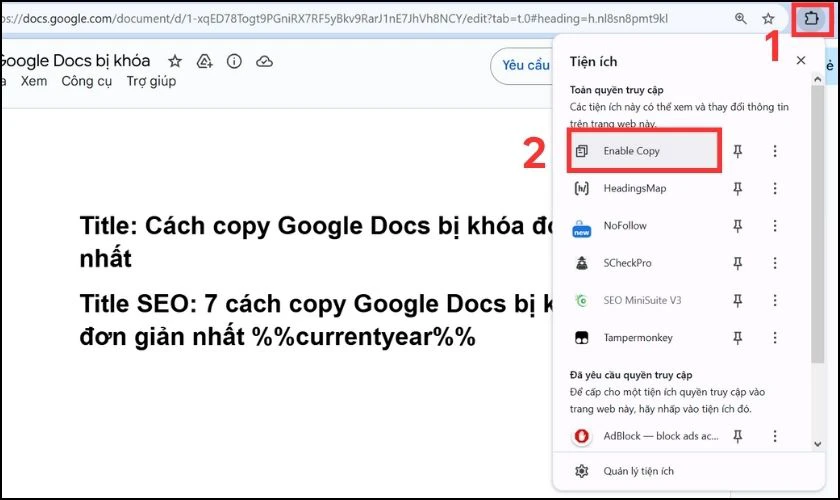
Task: Click the Enable Copy extension icon
Action: pyautogui.click(x=582, y=151)
